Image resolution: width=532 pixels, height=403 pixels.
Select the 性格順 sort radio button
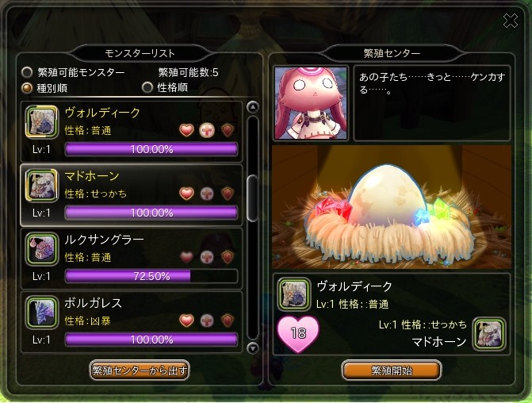147,87
